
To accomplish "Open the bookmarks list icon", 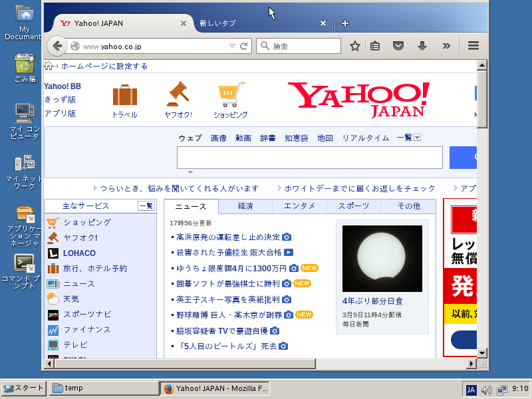I will pyautogui.click(x=375, y=46).
